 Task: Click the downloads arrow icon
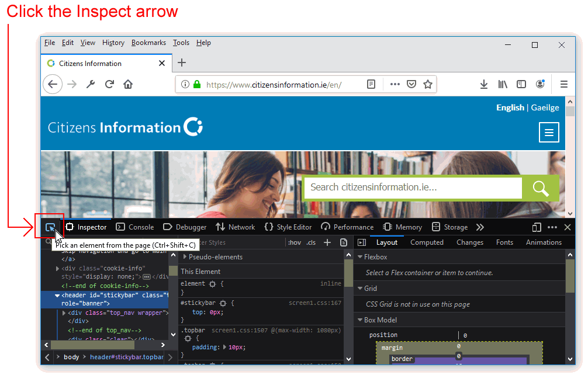pos(484,84)
